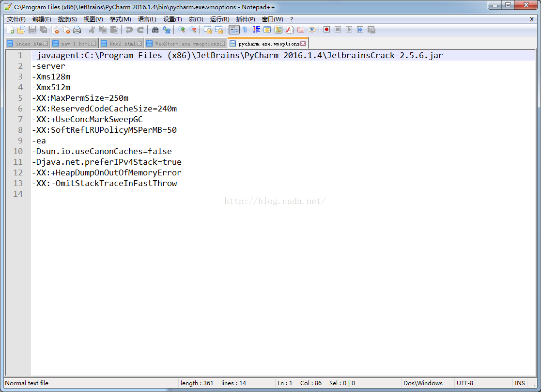Click the -Dsun.io.useCanonCaches=false line
Viewport: 541px width, 392px height.
point(102,151)
